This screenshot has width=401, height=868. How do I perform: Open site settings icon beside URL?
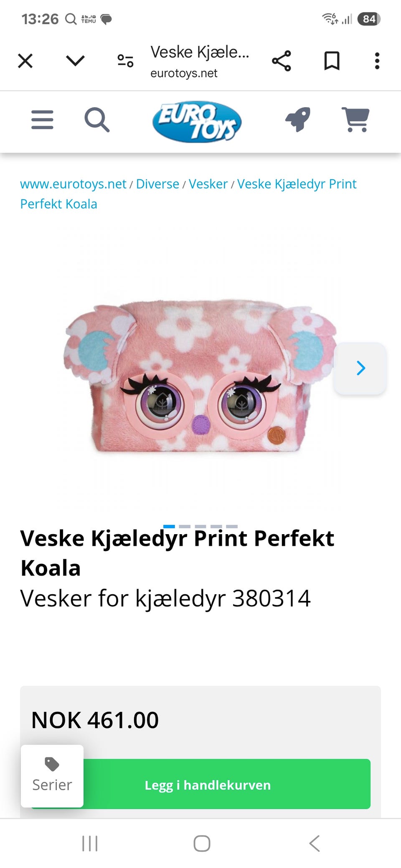pos(125,61)
